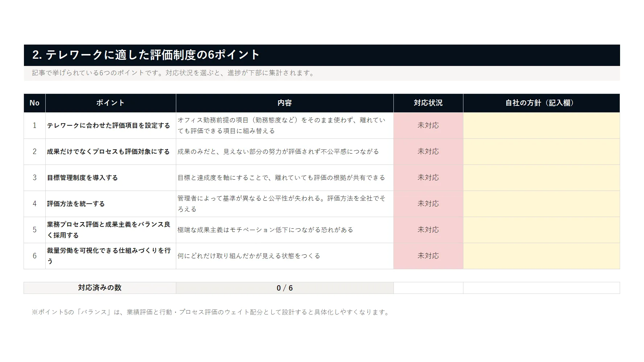Select policy entry cell for row 2

coord(541,151)
